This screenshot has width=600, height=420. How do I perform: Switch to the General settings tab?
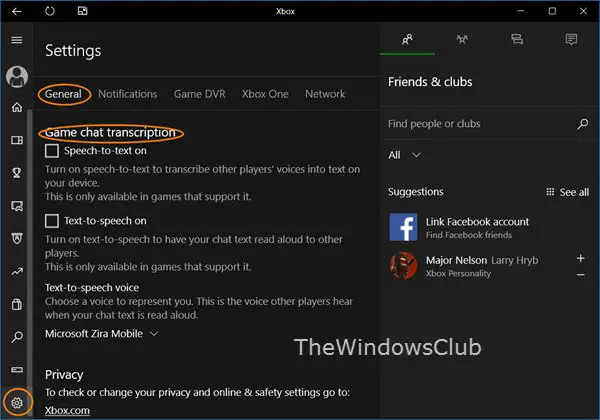(x=63, y=94)
